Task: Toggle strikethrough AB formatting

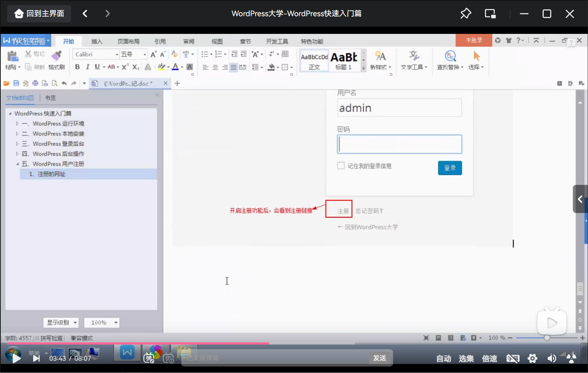Action: pyautogui.click(x=111, y=67)
